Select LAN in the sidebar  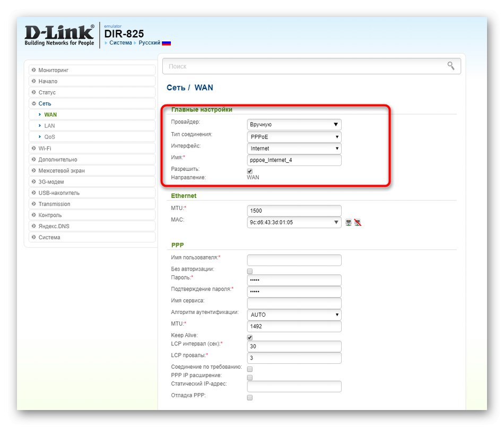pos(50,125)
